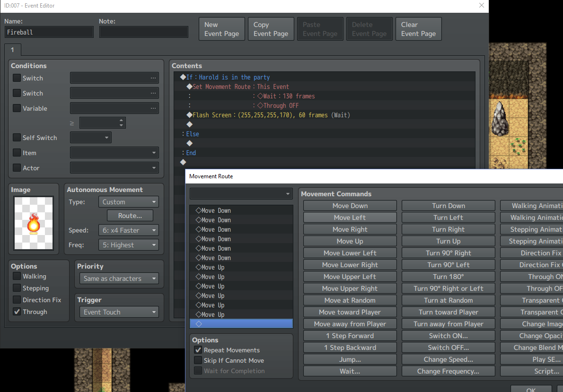This screenshot has height=392, width=563.
Task: Increase the variable value spinner
Action: (122, 120)
